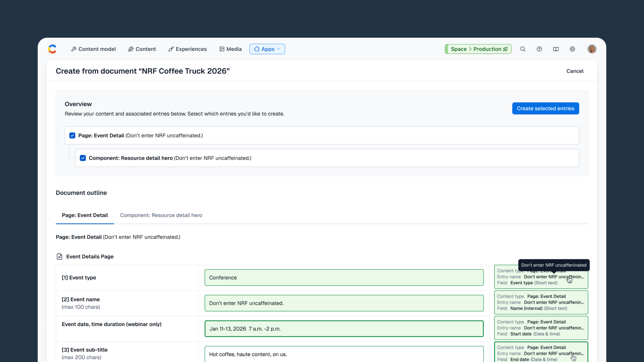Cancel the document creation
The height and width of the screenshot is (362, 644).
(x=575, y=71)
